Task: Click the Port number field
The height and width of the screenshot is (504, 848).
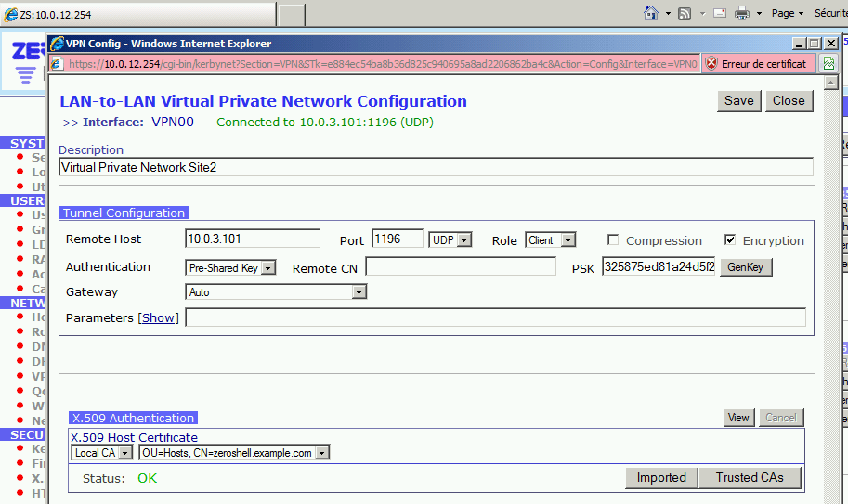Action: point(398,239)
